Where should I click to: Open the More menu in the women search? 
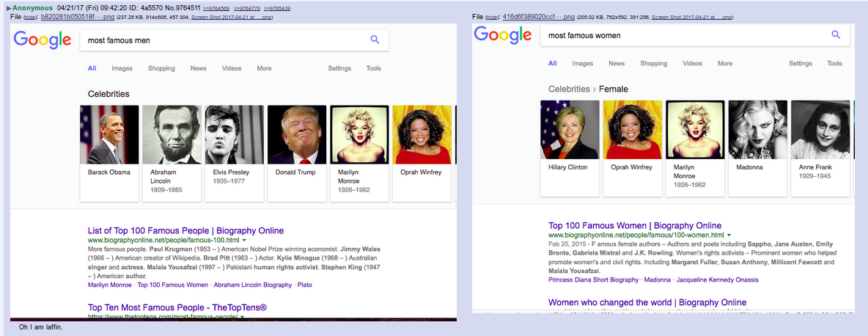725,64
